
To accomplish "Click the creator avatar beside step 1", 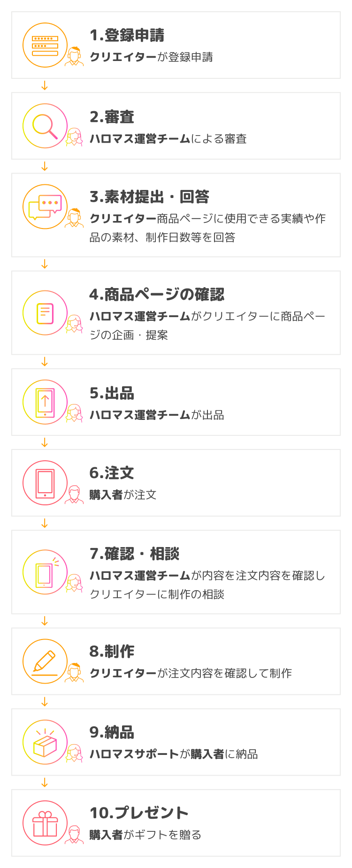I will 74,57.
